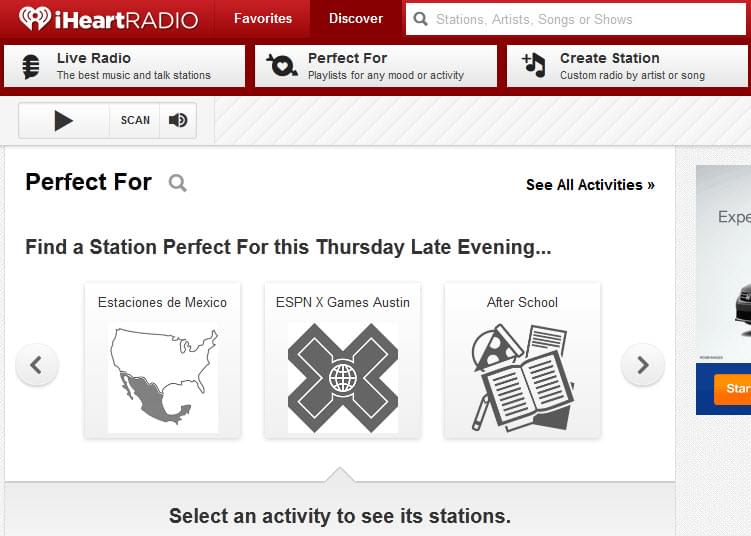Mute the volume speaker icon
The height and width of the screenshot is (536, 751).
(178, 121)
